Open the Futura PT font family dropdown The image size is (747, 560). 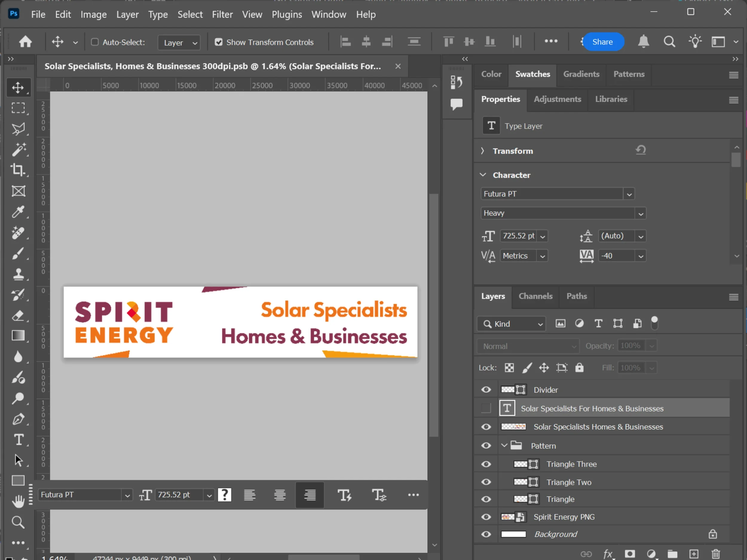[x=629, y=194]
